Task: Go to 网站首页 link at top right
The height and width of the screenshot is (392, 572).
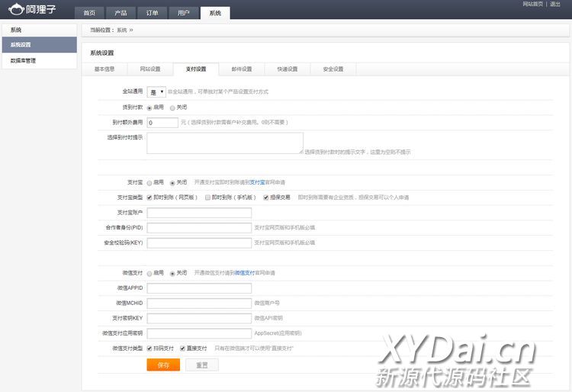Action: [532, 4]
